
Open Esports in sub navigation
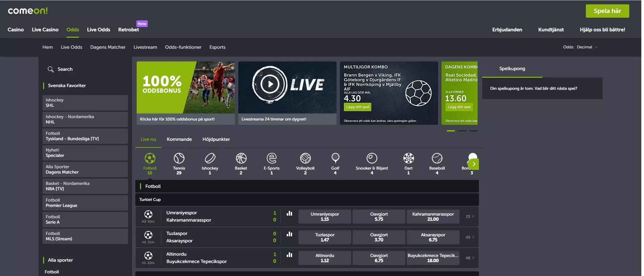tap(218, 47)
